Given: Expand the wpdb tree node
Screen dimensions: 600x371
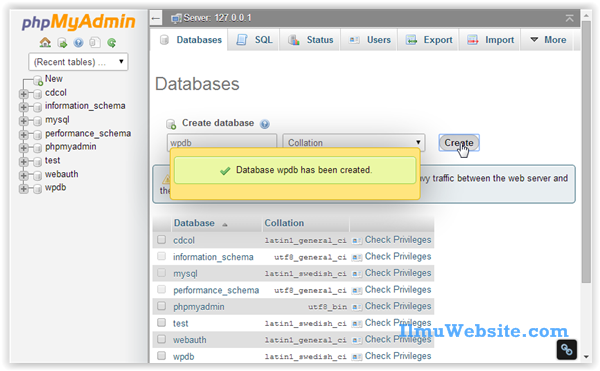Looking at the screenshot, I should [x=23, y=189].
